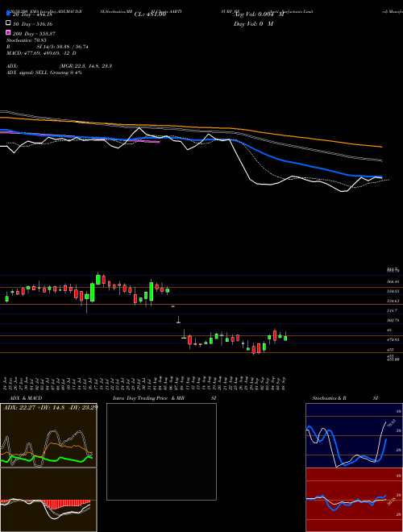Click the blue 20 Day legend swatch

(8, 14)
